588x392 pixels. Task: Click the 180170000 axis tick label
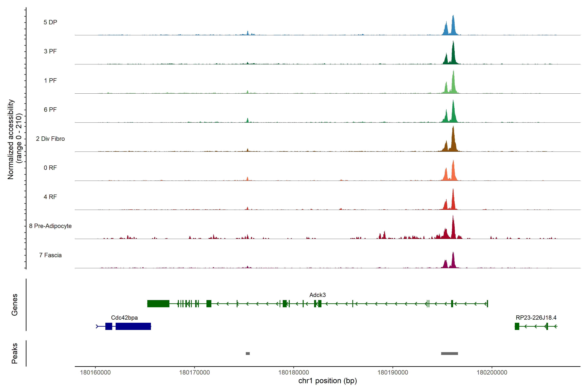tap(195, 372)
